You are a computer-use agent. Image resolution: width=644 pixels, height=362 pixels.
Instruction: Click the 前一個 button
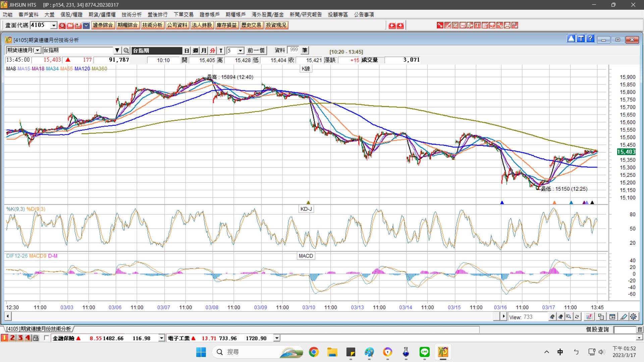(x=256, y=51)
